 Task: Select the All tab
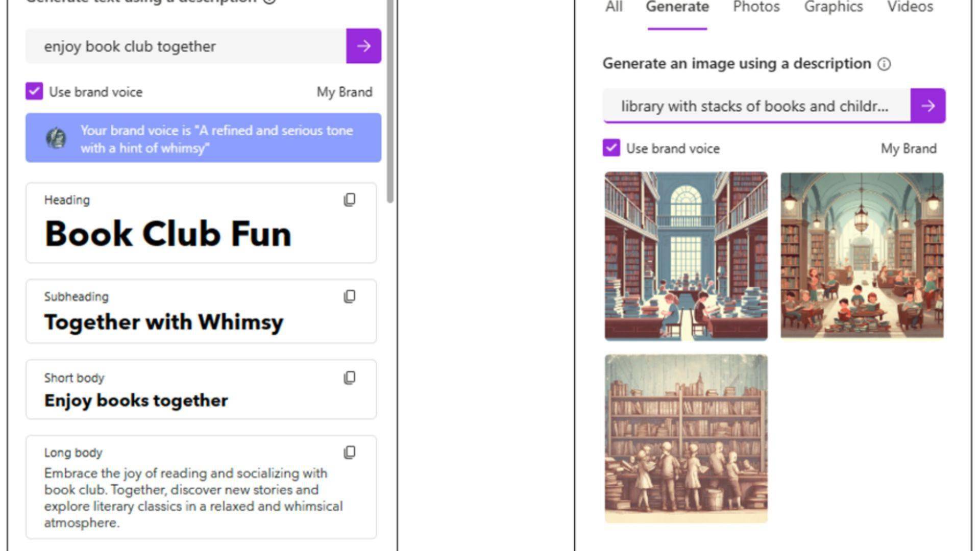(x=614, y=7)
